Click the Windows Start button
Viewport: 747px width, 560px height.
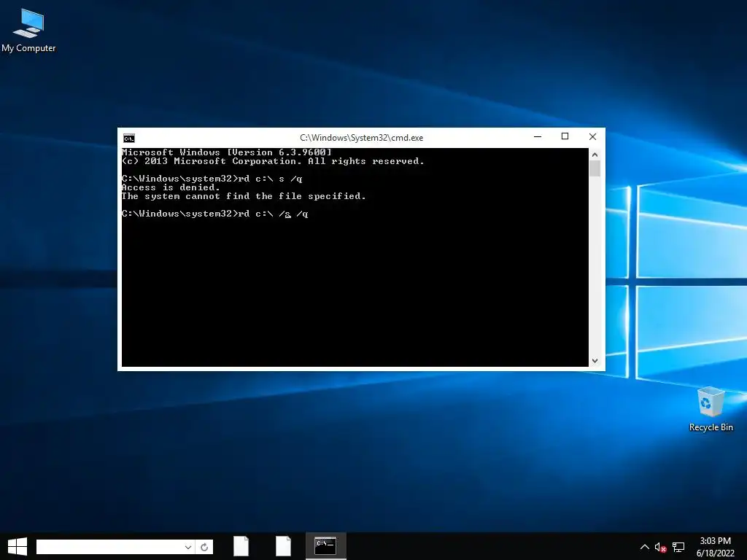point(18,547)
